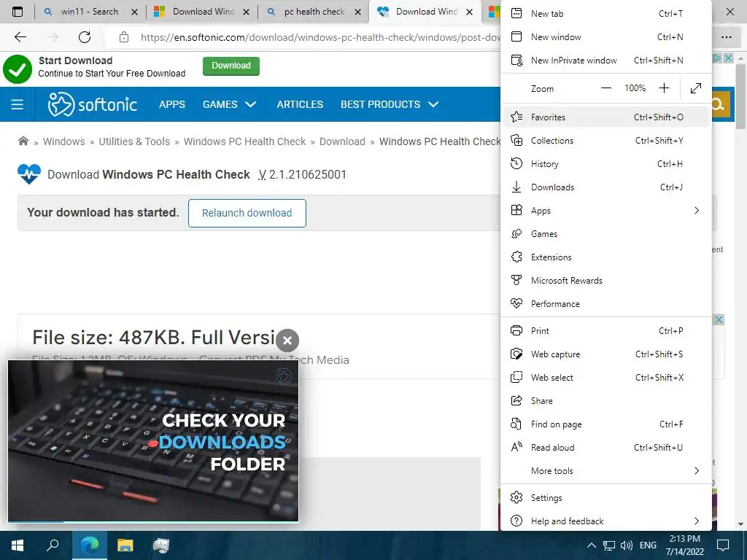Choose Share from the menu
The width and height of the screenshot is (747, 560).
click(x=606, y=401)
